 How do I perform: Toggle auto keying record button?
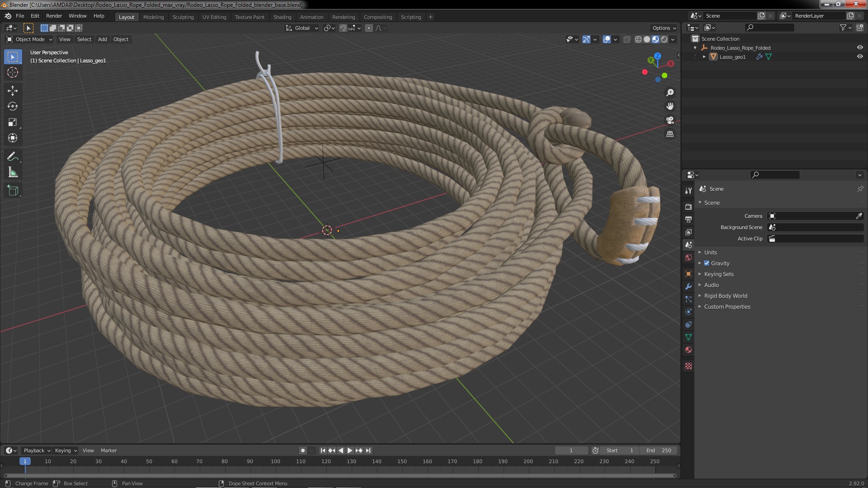pyautogui.click(x=302, y=450)
